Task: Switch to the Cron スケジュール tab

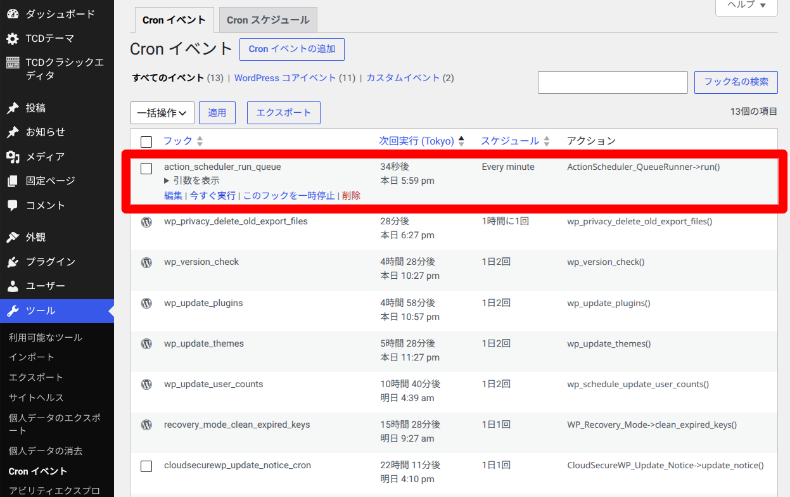Action: point(268,20)
